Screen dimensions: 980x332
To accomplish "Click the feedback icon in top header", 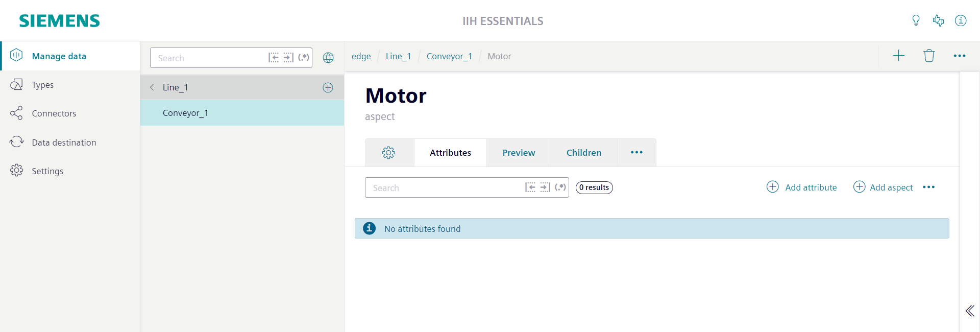I will coord(938,20).
